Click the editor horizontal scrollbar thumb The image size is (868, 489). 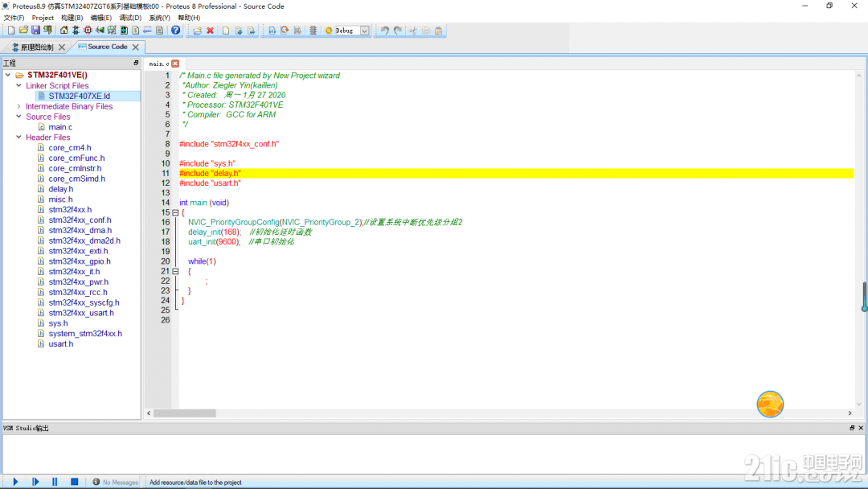point(184,413)
